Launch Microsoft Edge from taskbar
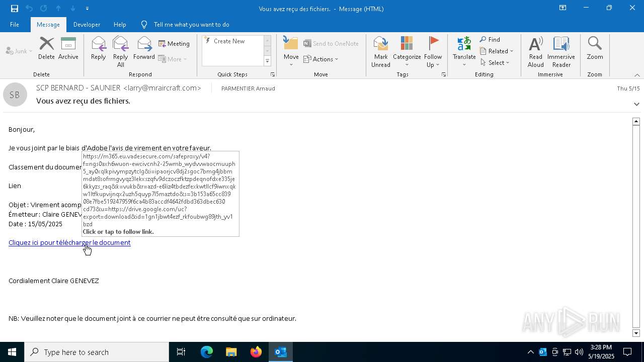The height and width of the screenshot is (362, 644). (207, 352)
